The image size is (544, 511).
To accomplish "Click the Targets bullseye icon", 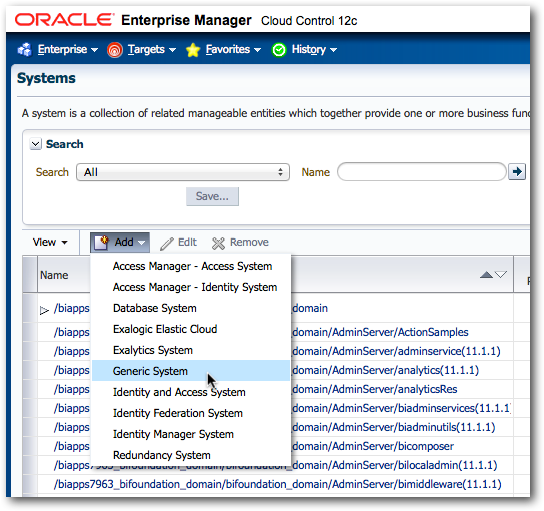I will (x=115, y=50).
